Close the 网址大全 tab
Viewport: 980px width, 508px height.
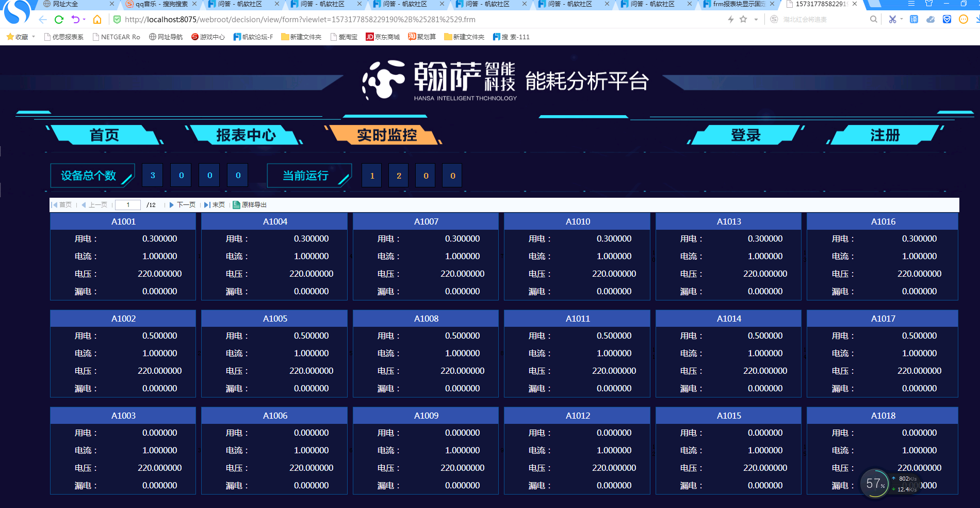112,4
